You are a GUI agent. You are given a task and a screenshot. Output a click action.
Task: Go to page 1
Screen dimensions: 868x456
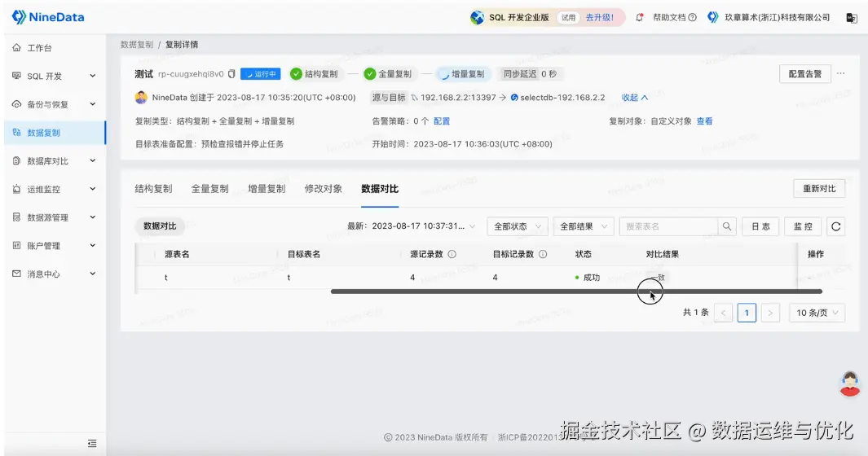coord(747,313)
